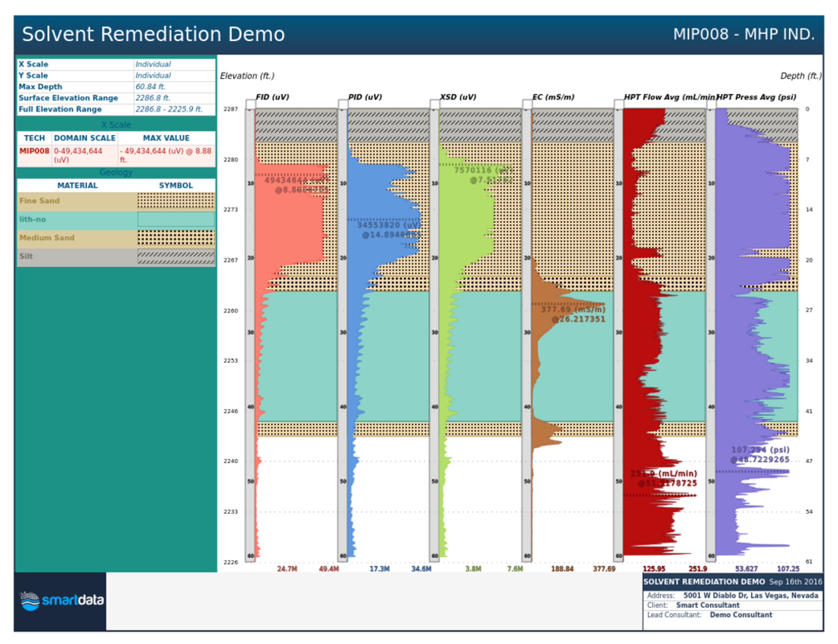Click the 7570116 peak annotation on XSD
838x644 pixels.
(x=483, y=175)
